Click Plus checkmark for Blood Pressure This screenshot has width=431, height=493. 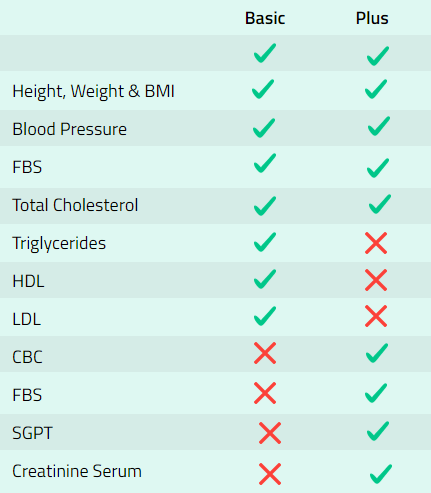click(x=379, y=126)
